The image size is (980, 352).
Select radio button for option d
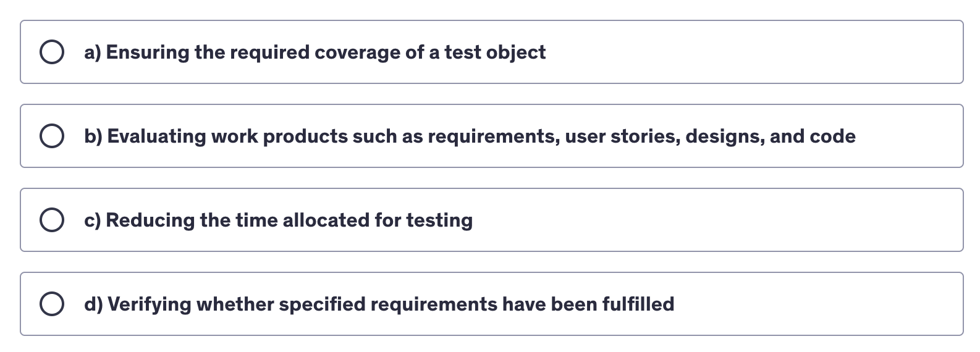tap(52, 304)
